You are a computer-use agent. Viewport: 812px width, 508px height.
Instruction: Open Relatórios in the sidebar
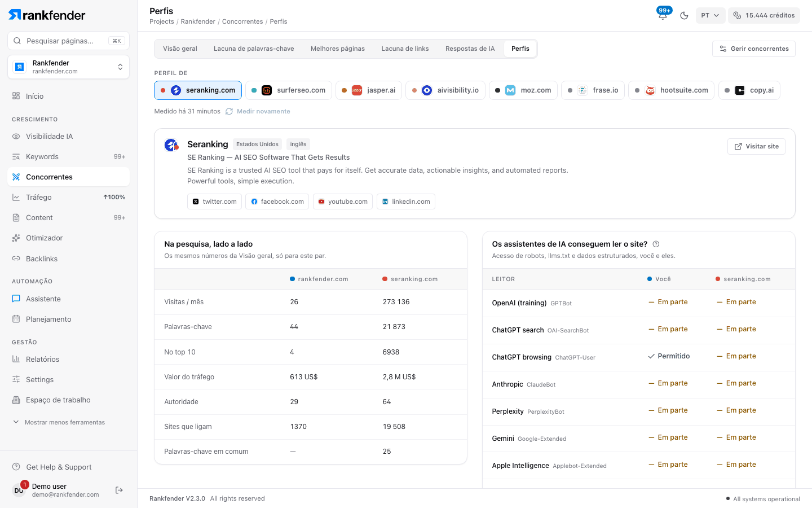pos(68,359)
